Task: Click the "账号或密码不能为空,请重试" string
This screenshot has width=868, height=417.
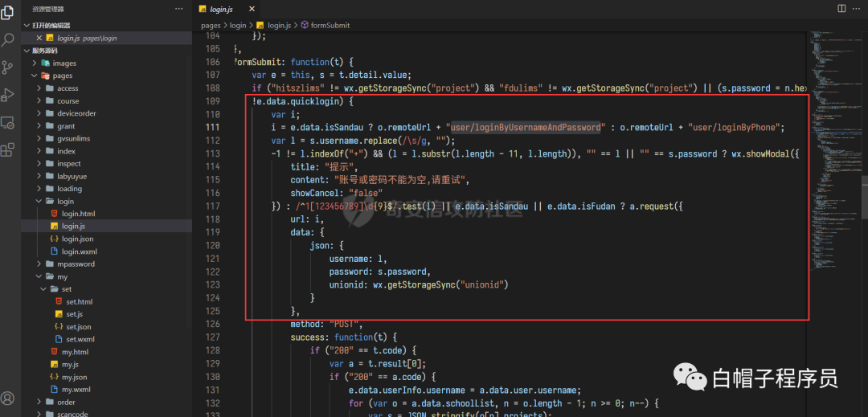Action: [x=401, y=180]
